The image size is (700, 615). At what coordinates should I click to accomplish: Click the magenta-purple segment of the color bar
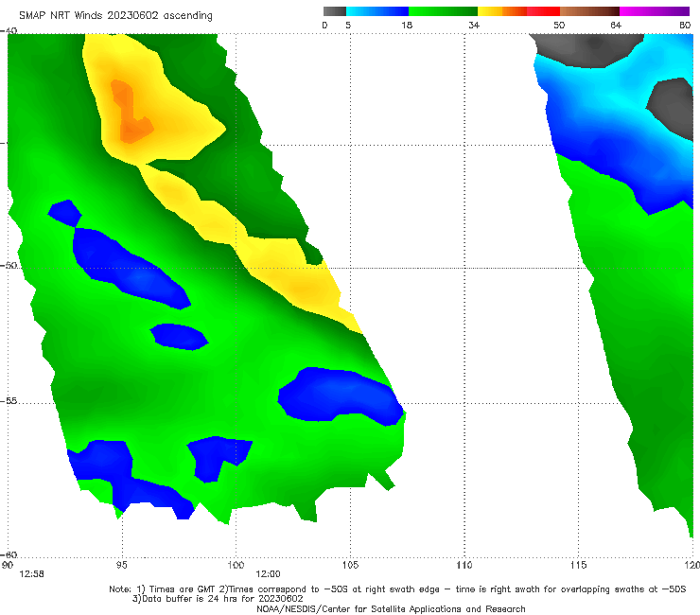pos(655,11)
